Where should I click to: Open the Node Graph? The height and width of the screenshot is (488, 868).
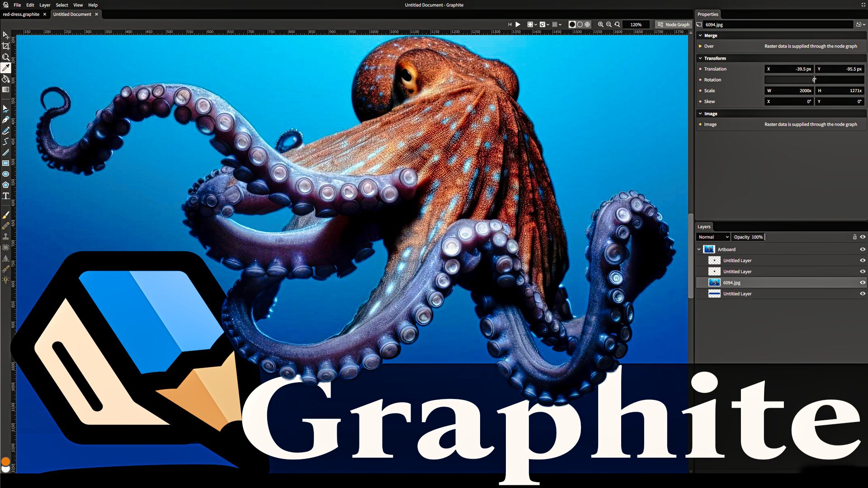[673, 24]
